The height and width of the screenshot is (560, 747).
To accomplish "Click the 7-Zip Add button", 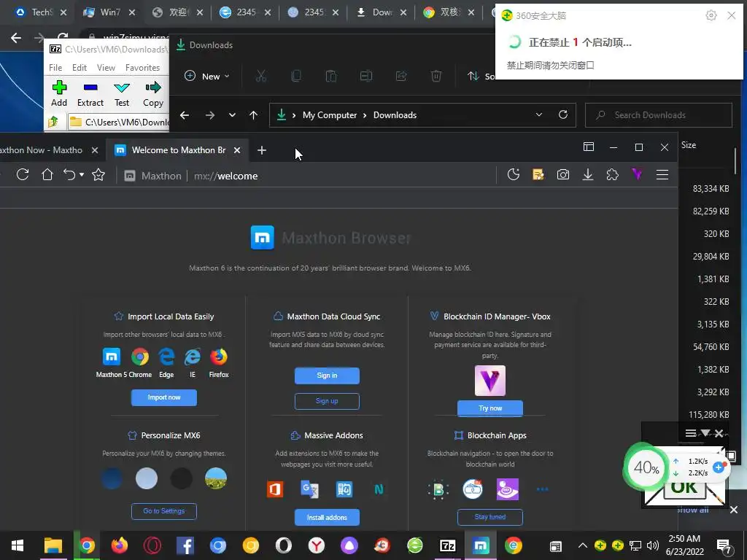I will tap(59, 94).
